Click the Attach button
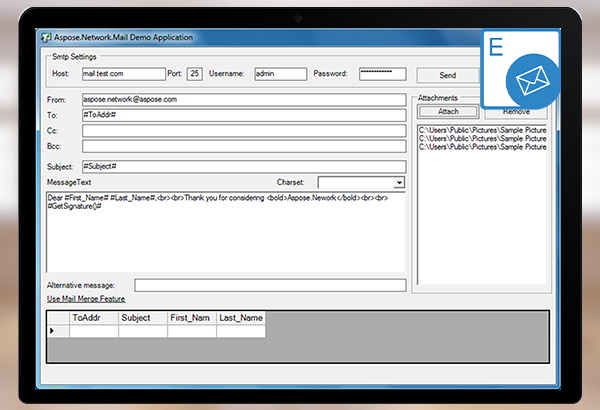Screen dimensions: 600x410 tap(449, 112)
